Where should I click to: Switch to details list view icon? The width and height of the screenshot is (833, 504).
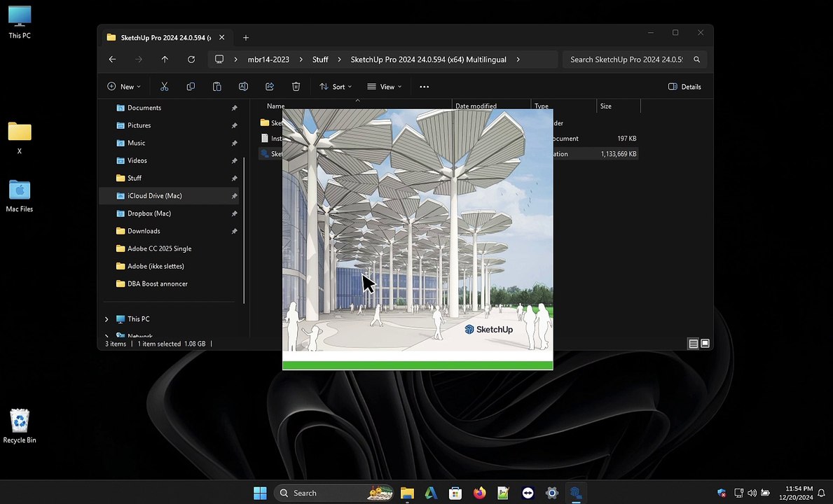[x=694, y=344]
